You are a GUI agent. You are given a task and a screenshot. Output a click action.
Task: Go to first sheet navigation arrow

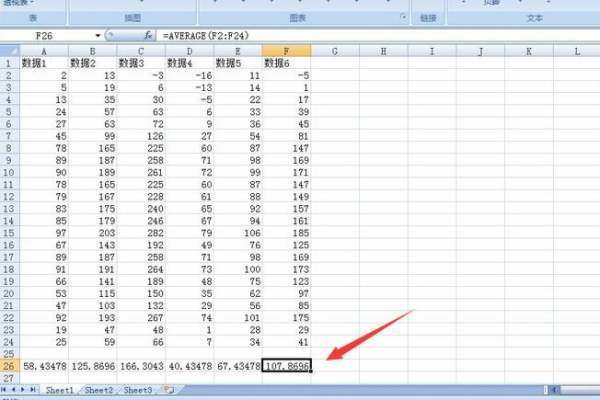pos(4,390)
